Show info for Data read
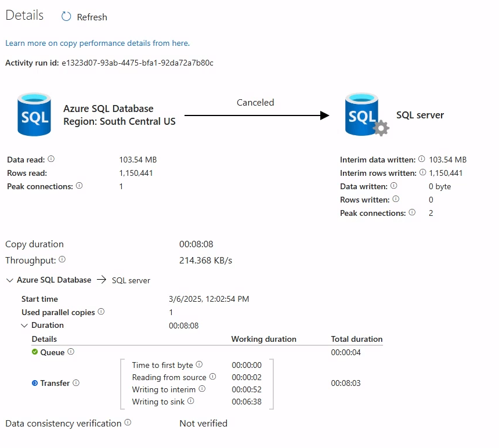This screenshot has height=448, width=499. click(51, 159)
